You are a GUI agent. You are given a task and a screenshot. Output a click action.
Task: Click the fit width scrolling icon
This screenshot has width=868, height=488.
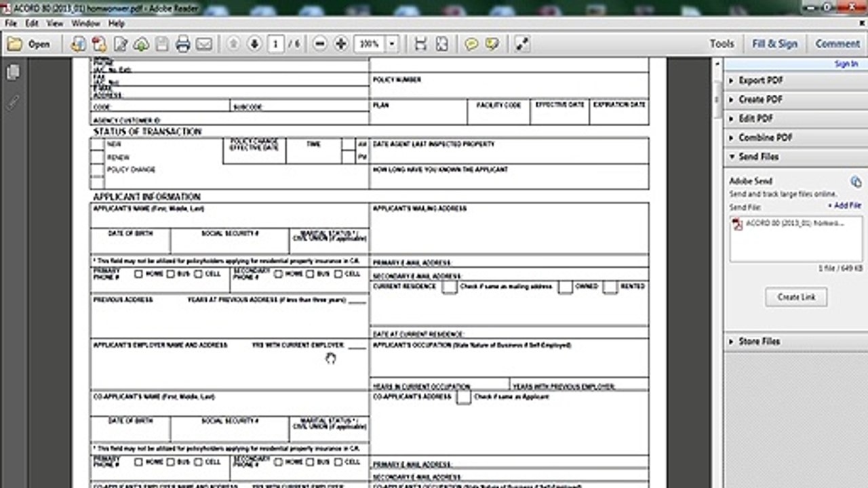420,44
